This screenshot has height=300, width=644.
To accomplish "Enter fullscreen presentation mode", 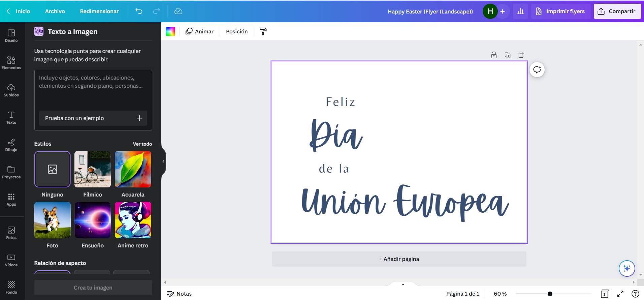I will [x=620, y=294].
